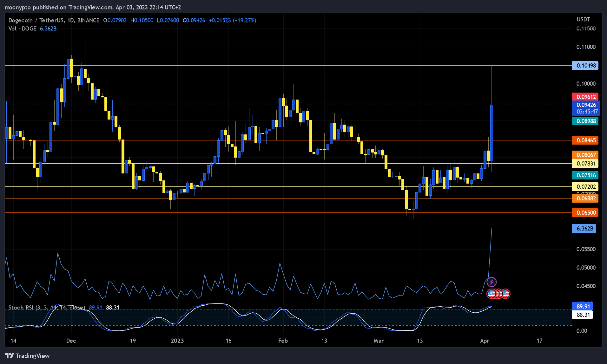Click the blue 6.362B volume tag
607x364 pixels.
[584, 228]
